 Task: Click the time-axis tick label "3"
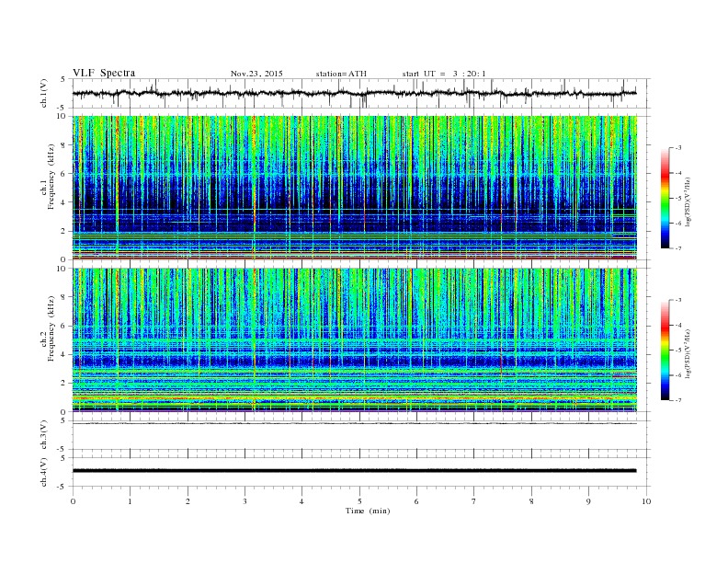point(245,501)
